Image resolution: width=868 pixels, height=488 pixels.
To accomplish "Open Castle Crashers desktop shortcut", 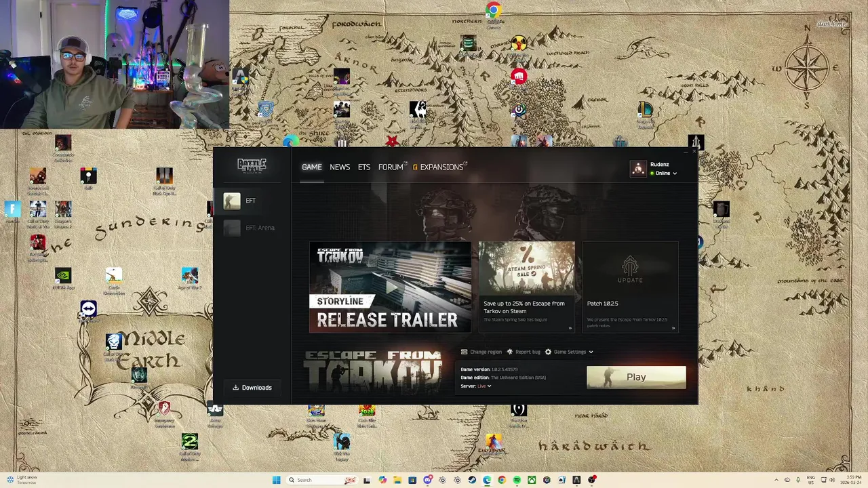I will click(114, 281).
